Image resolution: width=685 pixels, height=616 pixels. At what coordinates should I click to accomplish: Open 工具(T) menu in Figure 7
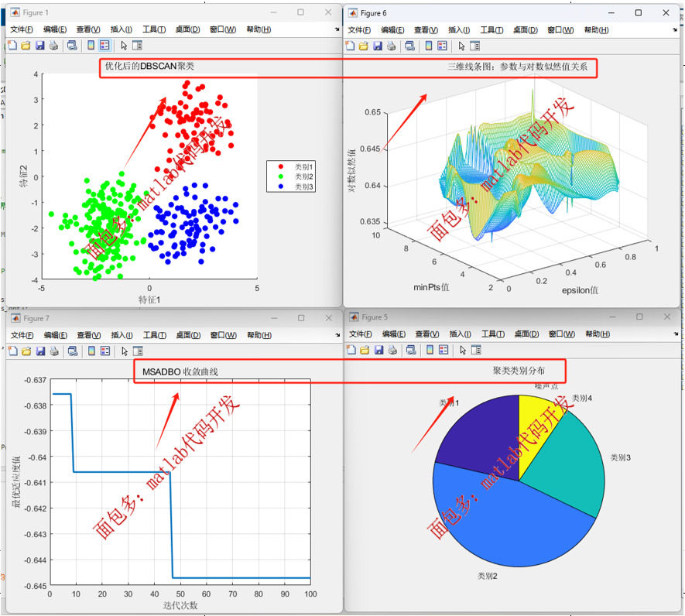click(155, 335)
